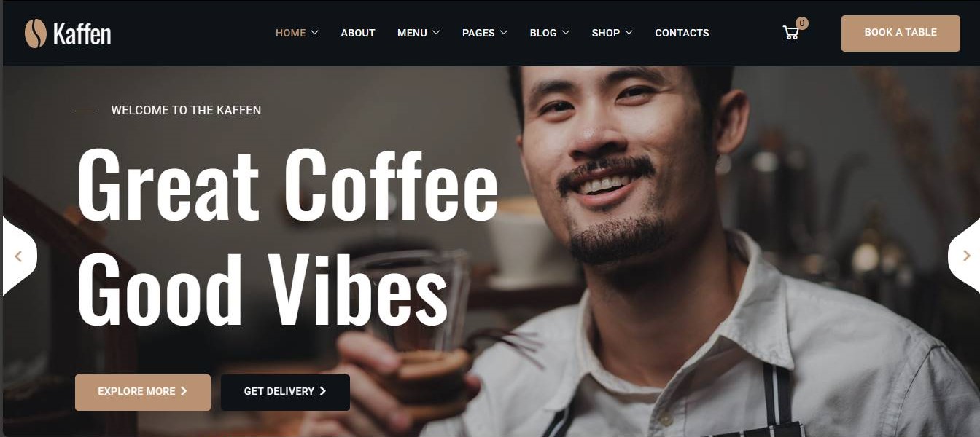Click the Great Coffee Good Vibes headline
This screenshot has height=437, width=980.
(287, 237)
